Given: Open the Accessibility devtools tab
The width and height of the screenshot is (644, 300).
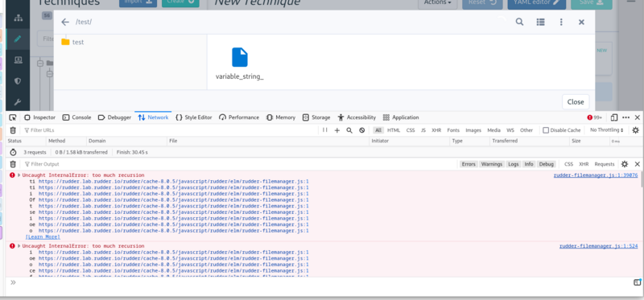Looking at the screenshot, I should [357, 117].
